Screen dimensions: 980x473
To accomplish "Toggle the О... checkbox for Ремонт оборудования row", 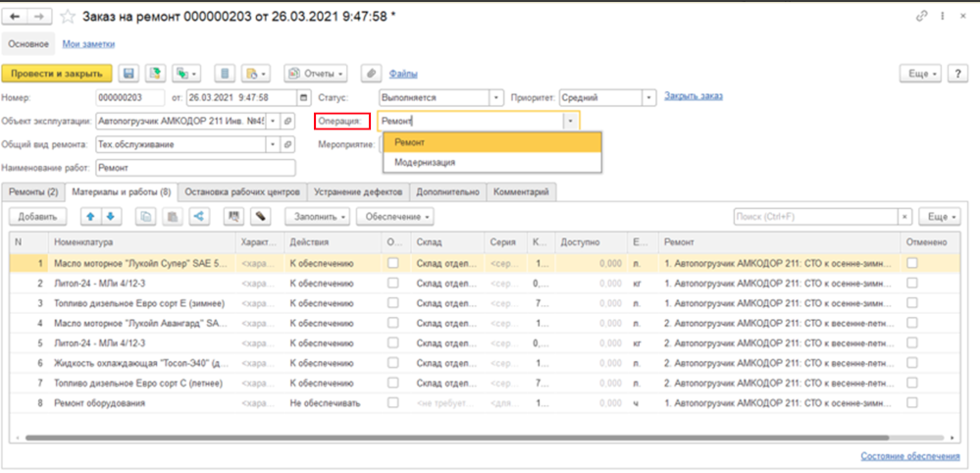I will (x=392, y=403).
